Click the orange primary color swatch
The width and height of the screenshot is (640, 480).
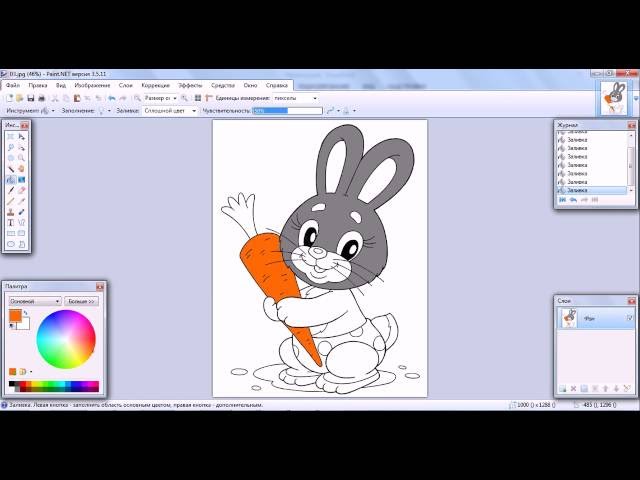click(15, 316)
